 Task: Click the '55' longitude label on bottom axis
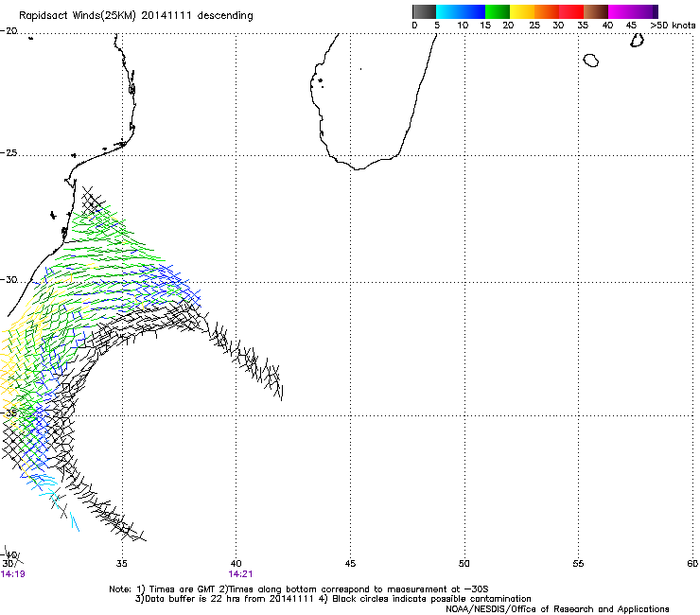[x=578, y=564]
